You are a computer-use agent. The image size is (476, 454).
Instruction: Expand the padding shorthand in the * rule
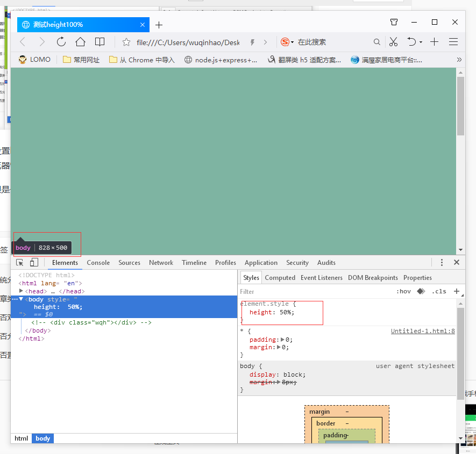pos(283,340)
